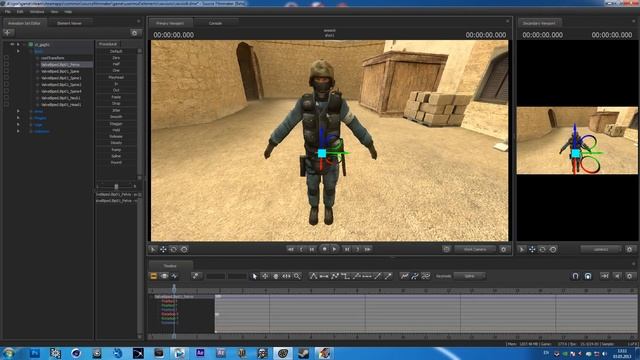This screenshot has height=360, width=640.
Task: Tick checkbox beside rootTransform row
Action: click(6, 58)
